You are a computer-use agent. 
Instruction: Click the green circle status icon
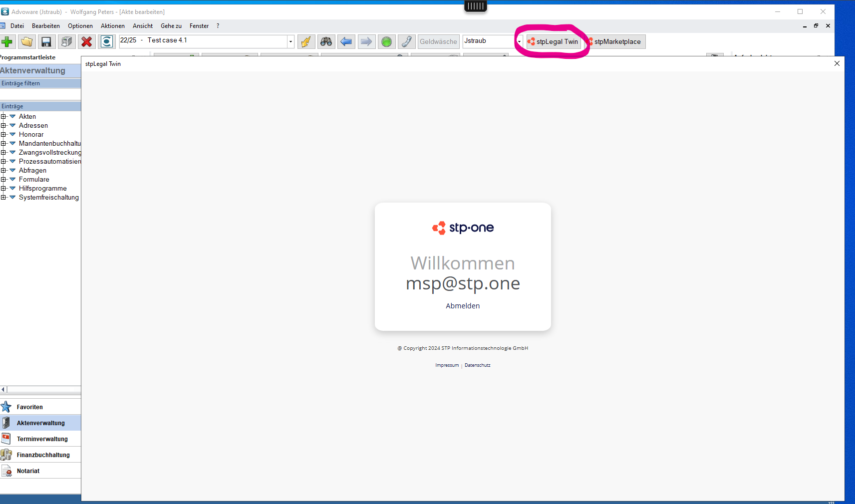(x=386, y=42)
